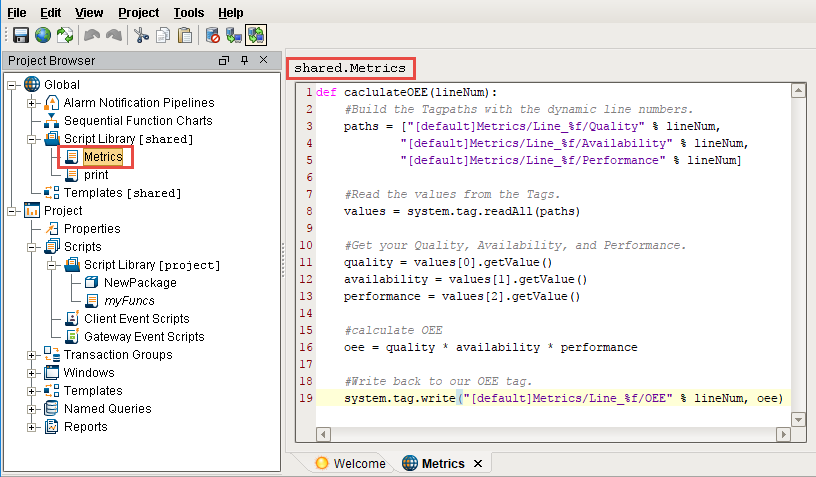Click the globe Publish toolbar icon
This screenshot has width=816, height=477.
43,35
